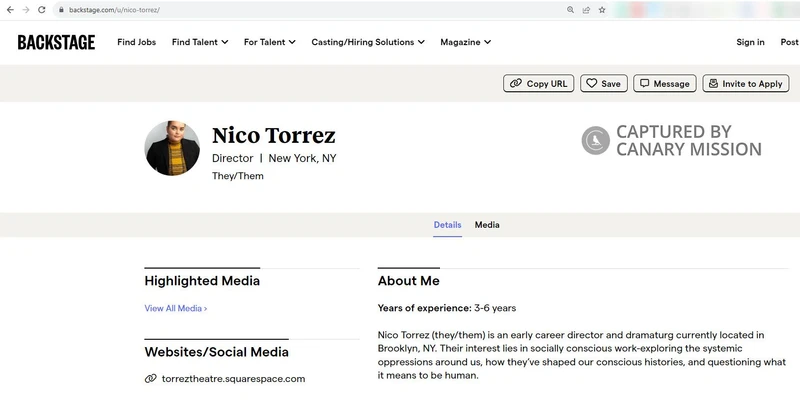Image resolution: width=800 pixels, height=406 pixels.
Task: Open Find Jobs in the navigation
Action: (x=136, y=42)
